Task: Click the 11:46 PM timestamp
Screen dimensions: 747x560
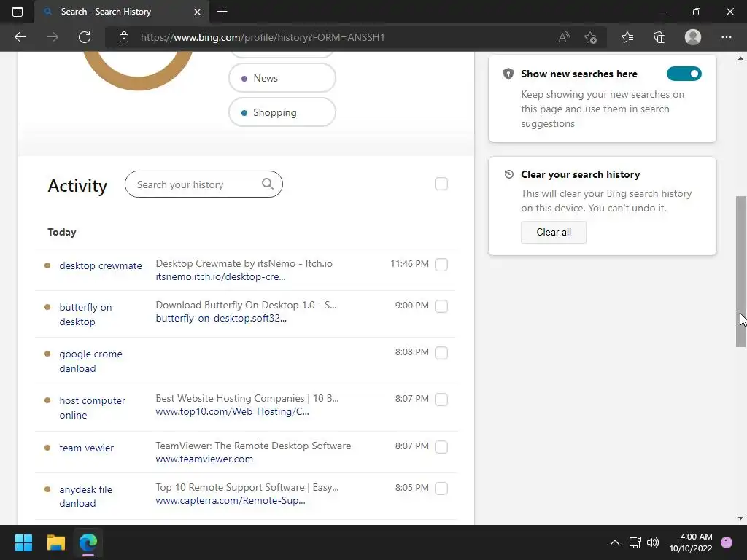Action: [409, 264]
